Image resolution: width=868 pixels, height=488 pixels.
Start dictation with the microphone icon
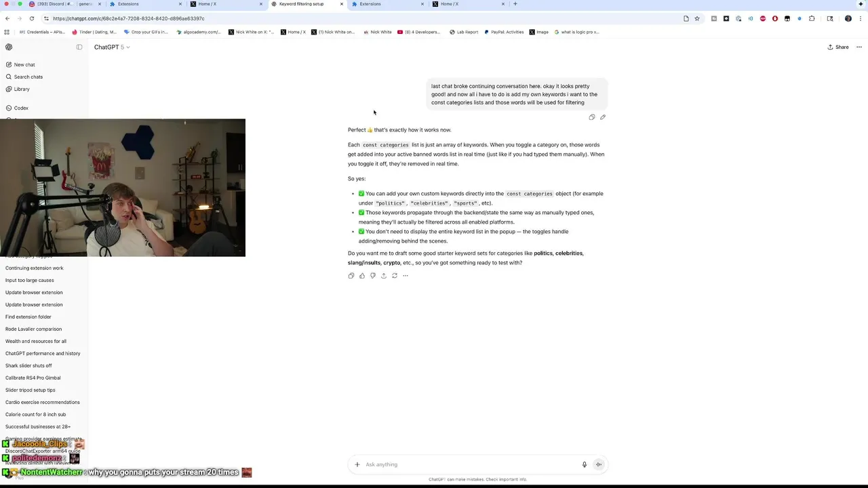click(585, 464)
